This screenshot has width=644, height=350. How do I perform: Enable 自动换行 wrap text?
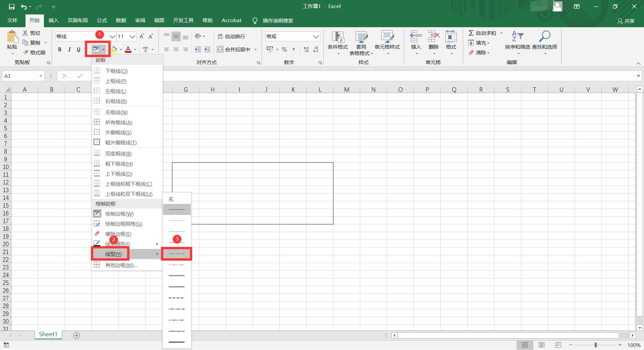point(231,36)
